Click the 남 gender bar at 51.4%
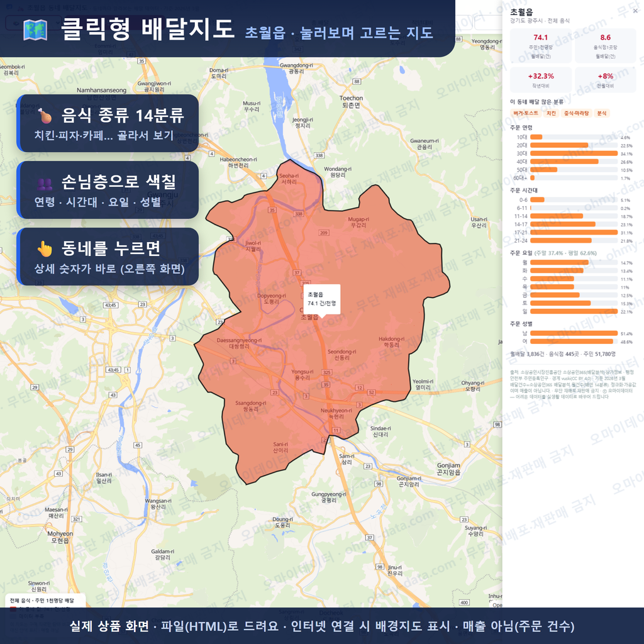Image resolution: width=644 pixels, height=644 pixels. pos(574,333)
